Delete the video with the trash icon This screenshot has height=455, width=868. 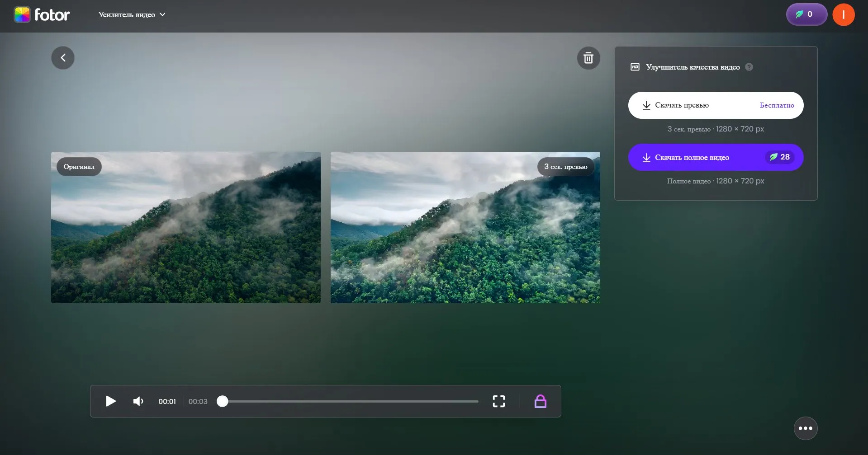tap(588, 58)
